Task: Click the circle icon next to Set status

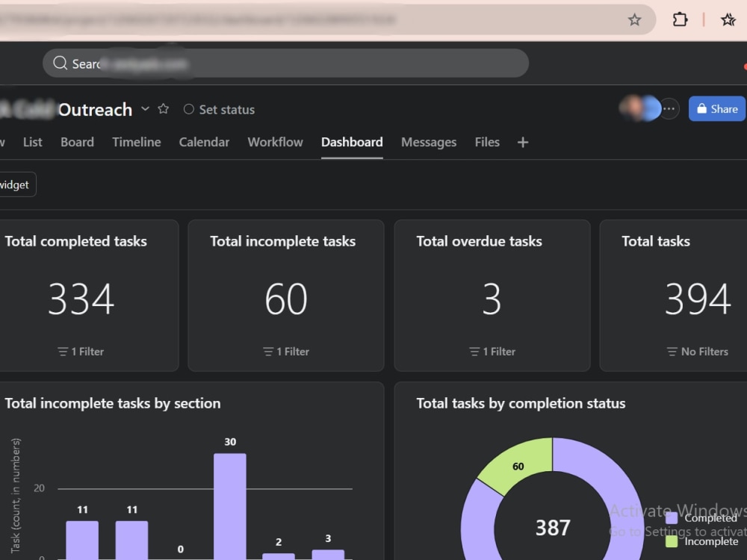Action: coord(189,110)
